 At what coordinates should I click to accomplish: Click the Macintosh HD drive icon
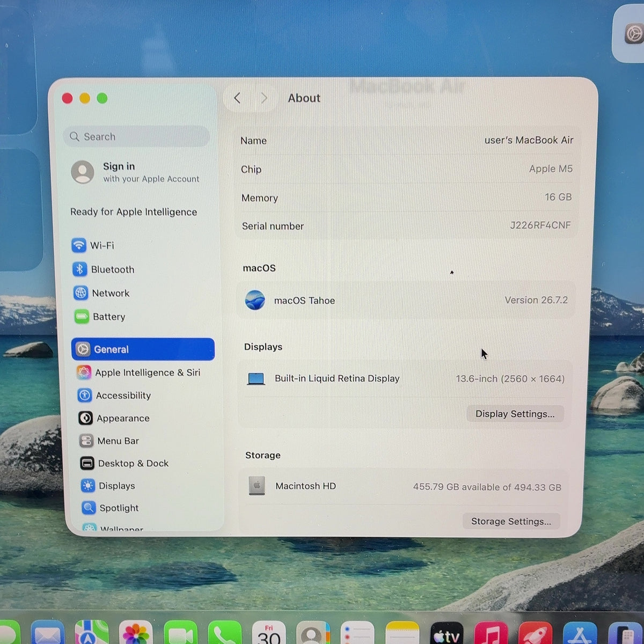[257, 486]
